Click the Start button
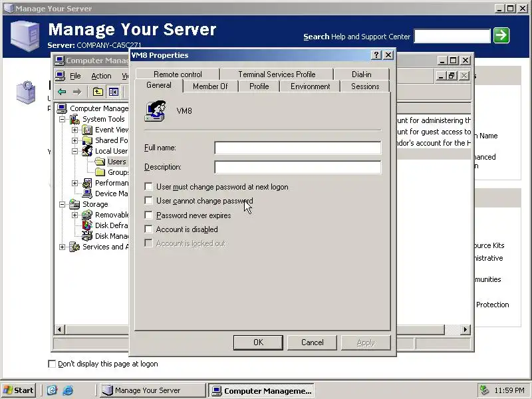 coord(19,390)
